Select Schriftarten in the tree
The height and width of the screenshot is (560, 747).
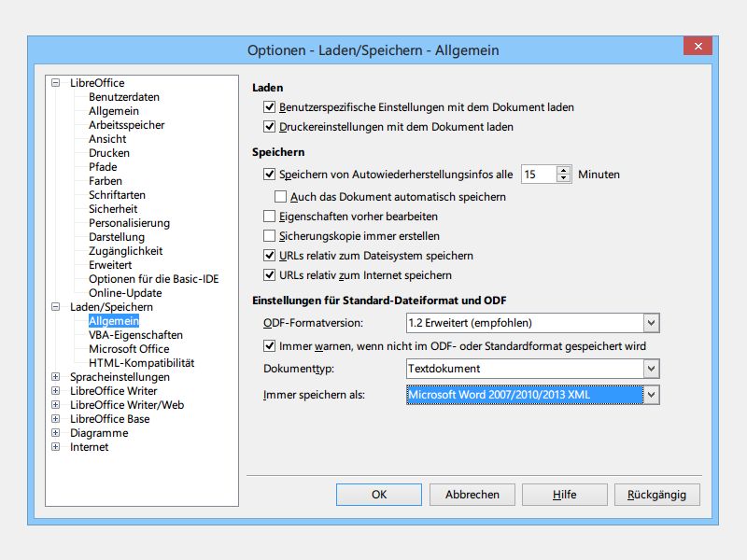point(117,195)
